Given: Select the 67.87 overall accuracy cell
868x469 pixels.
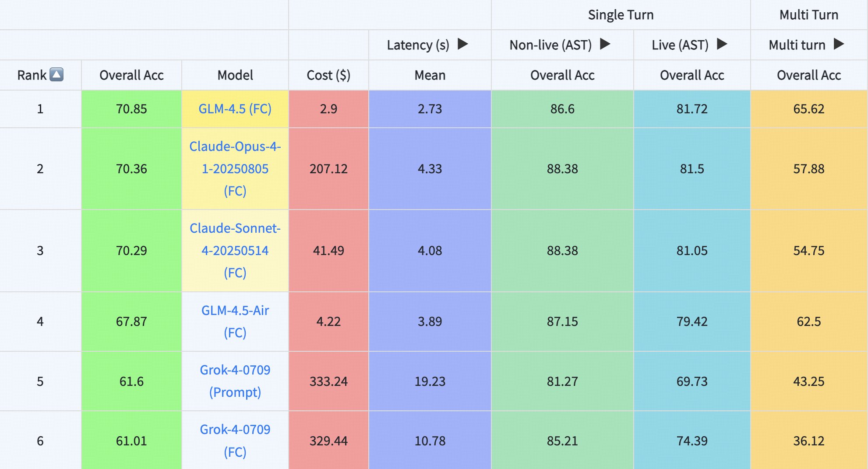Looking at the screenshot, I should pyautogui.click(x=131, y=321).
